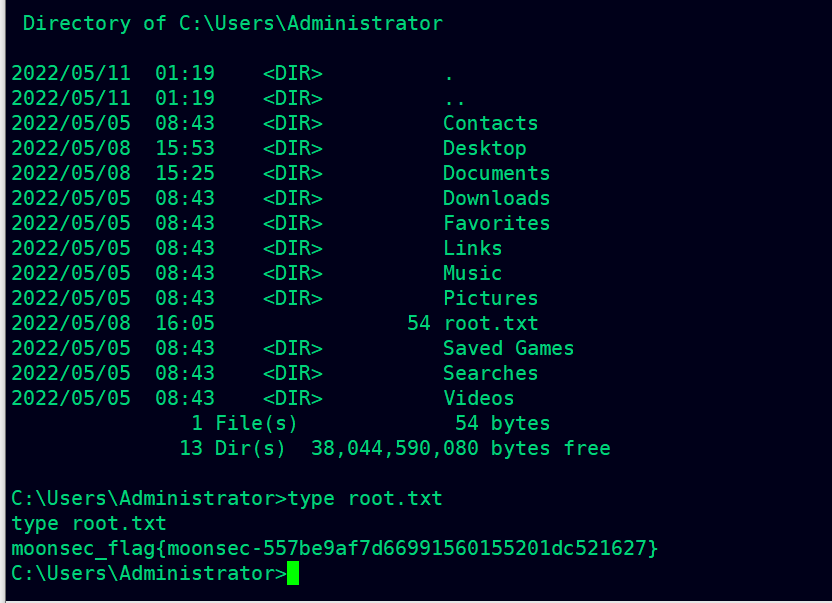The height and width of the screenshot is (603, 832).
Task: Click the green terminal cursor block
Action: coord(293,573)
